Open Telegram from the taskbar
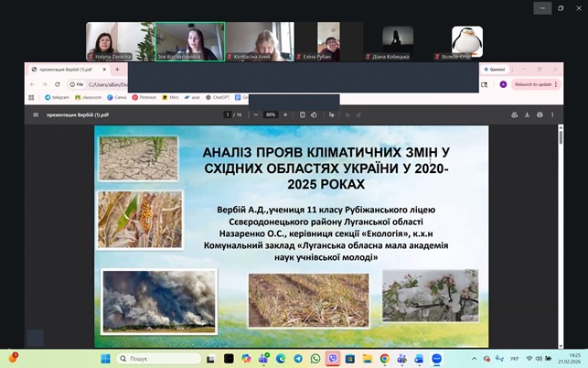Viewport: 588px width, 368px height. click(298, 359)
